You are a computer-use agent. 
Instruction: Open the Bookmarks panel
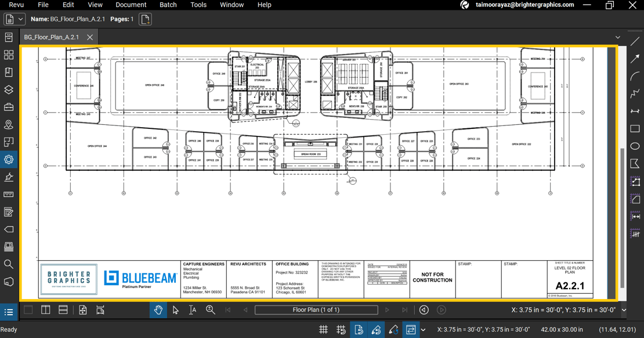[x=8, y=72]
